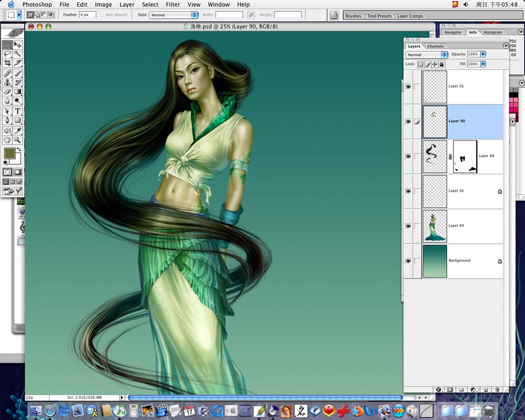Switch to the Channels tab
The image size is (525, 420).
coord(435,46)
